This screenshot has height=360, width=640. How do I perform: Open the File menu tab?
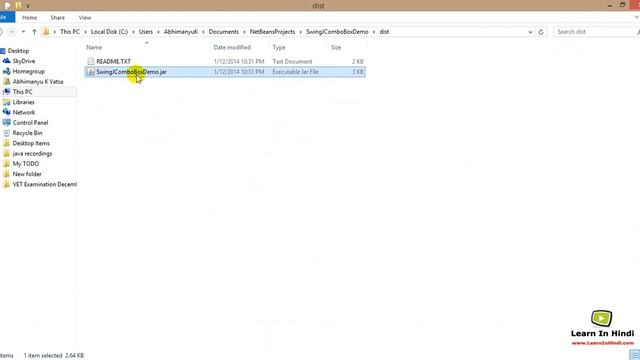[6, 18]
